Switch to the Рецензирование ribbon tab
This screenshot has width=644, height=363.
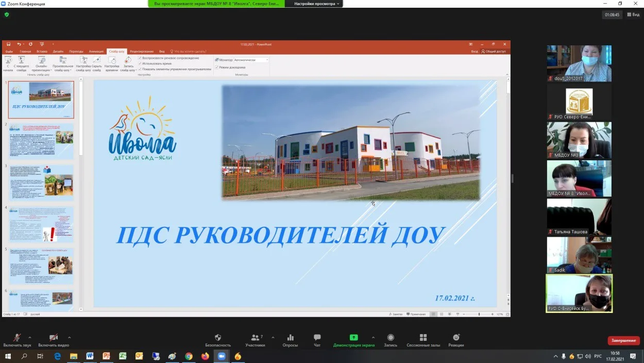pos(143,51)
